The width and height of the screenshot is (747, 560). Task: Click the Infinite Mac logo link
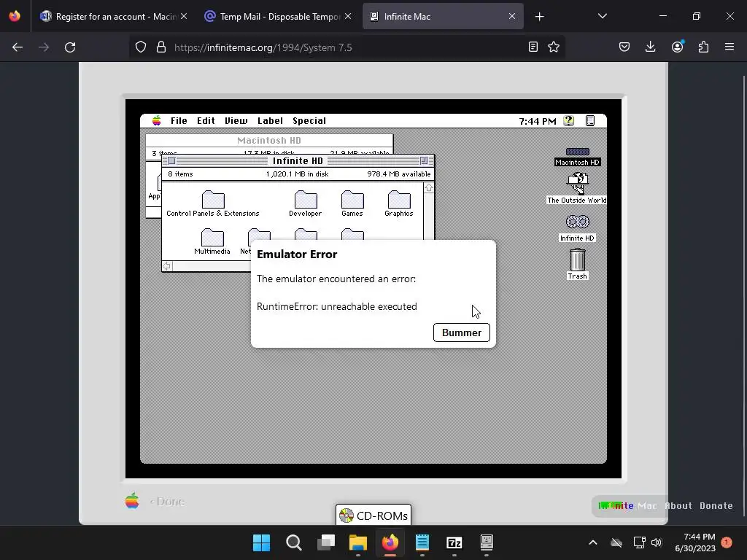[x=627, y=506]
